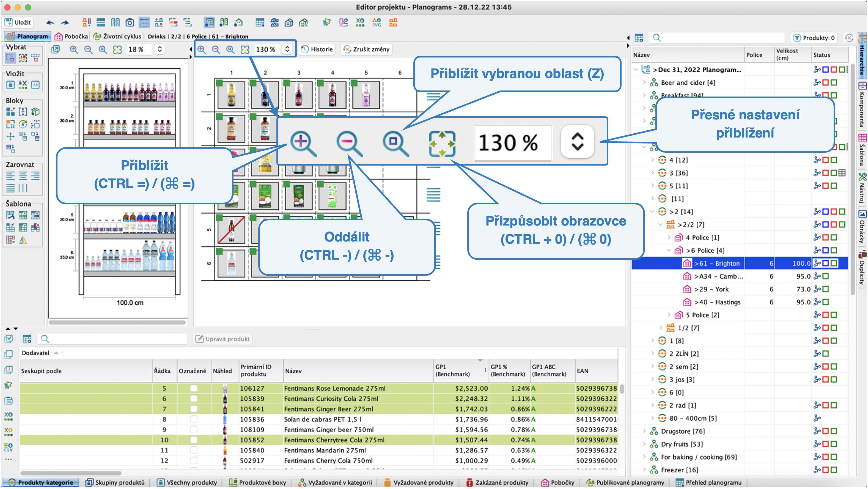The image size is (868, 489).
Task: Check Označené for Fentimans Ginger Beer 275ml
Action: click(194, 409)
